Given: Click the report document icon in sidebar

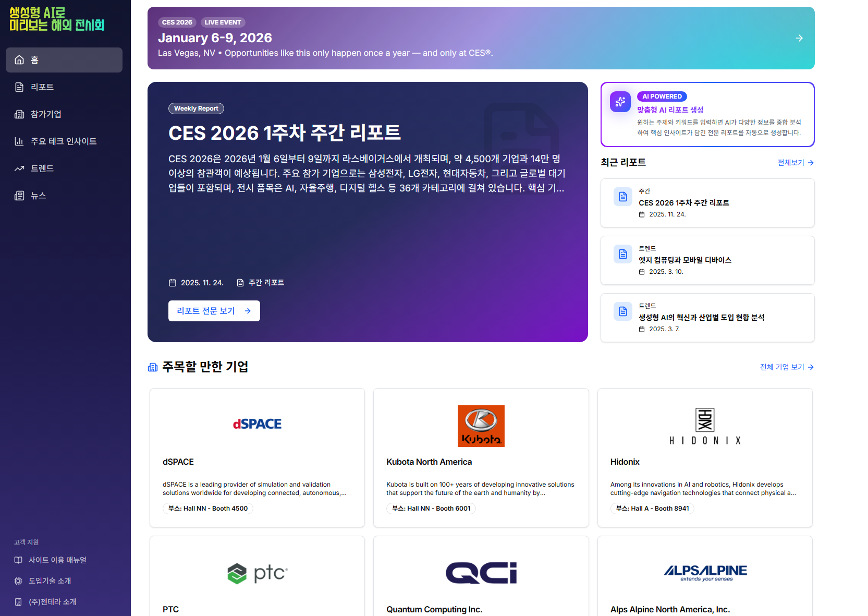Looking at the screenshot, I should 19,87.
